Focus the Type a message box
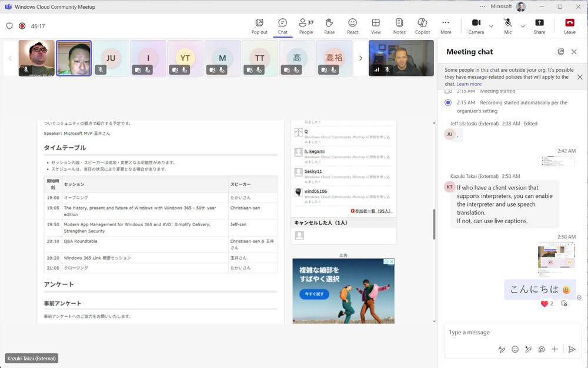Viewport: 588px width, 368px height. click(x=512, y=332)
